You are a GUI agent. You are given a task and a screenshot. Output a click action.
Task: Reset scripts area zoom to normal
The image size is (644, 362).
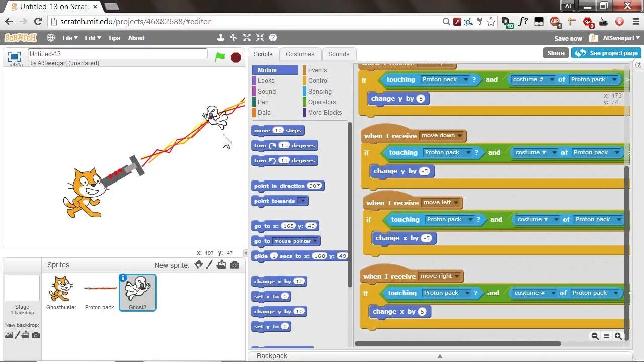coord(606,336)
